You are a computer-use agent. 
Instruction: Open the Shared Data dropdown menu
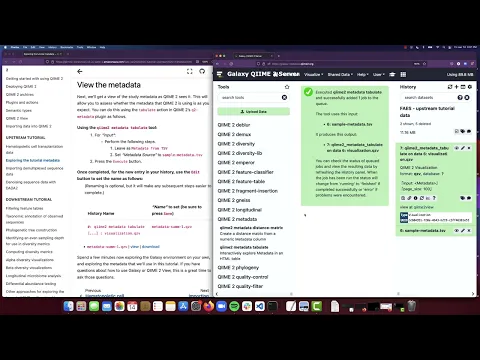click(x=340, y=74)
